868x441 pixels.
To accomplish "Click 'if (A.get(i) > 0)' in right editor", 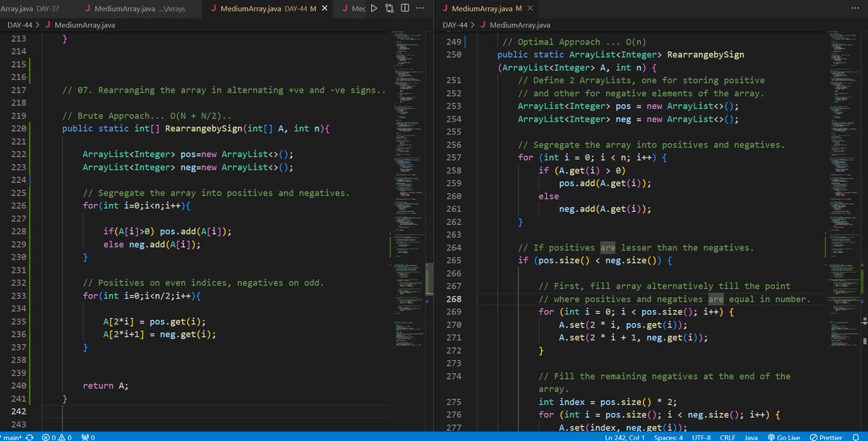I will click(582, 171).
